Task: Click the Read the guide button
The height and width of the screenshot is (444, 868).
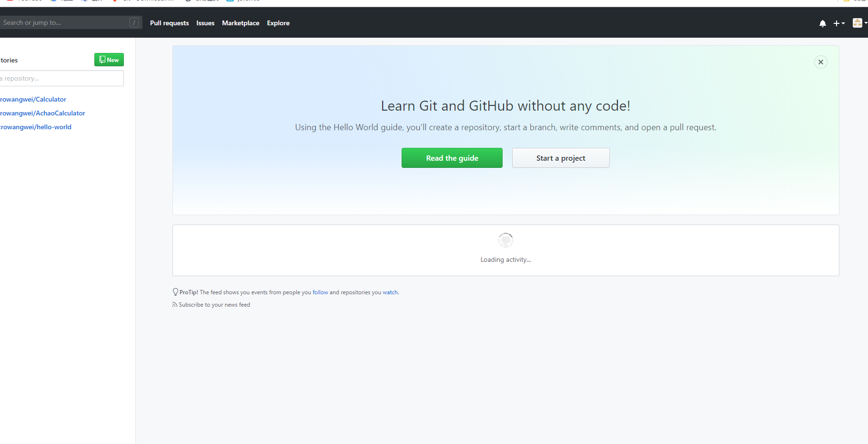Action: pyautogui.click(x=452, y=158)
